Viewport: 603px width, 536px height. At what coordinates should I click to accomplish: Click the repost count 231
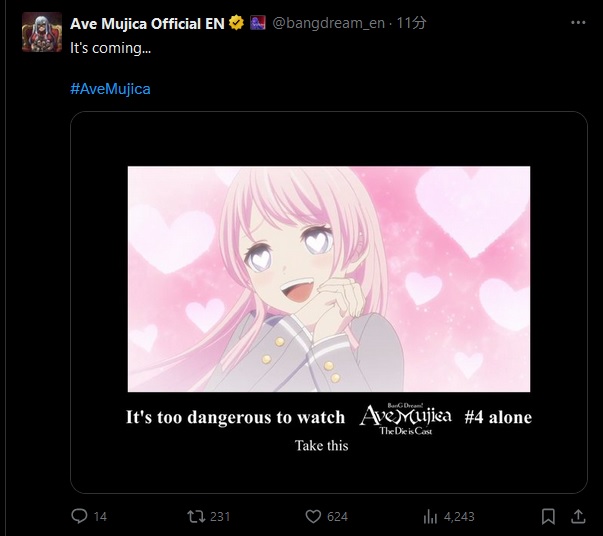tap(220, 516)
